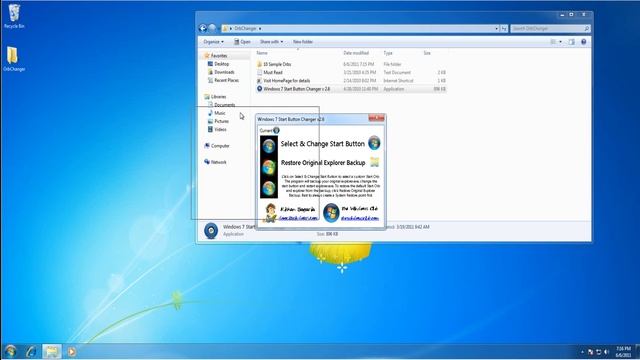
Task: Toggle the preview pane button
Action: pyautogui.click(x=571, y=42)
